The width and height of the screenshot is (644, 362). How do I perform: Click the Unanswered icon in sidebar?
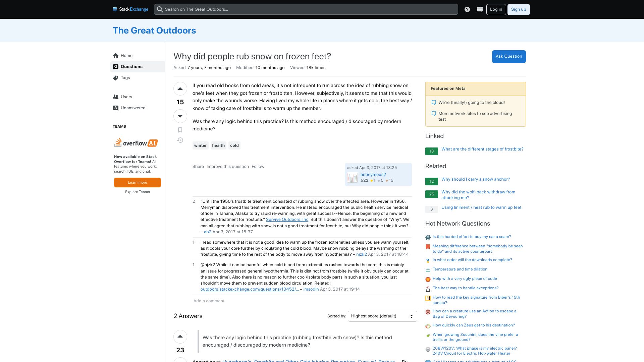(x=116, y=108)
